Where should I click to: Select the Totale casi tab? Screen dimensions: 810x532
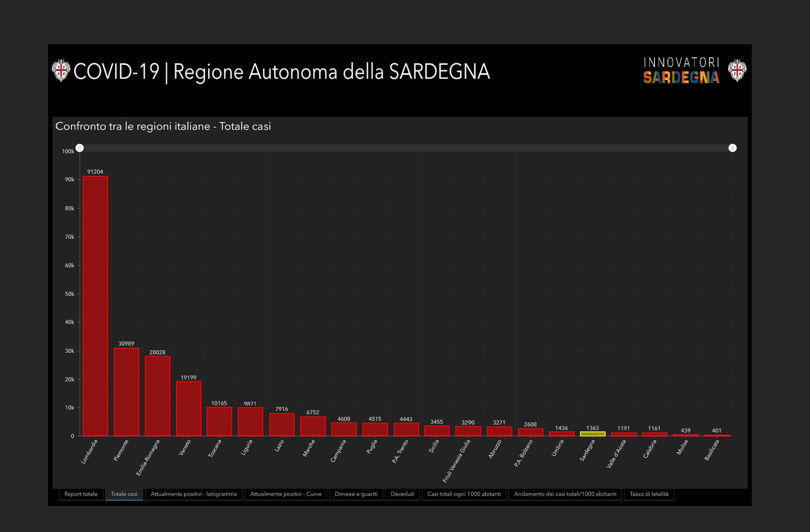pos(124,494)
